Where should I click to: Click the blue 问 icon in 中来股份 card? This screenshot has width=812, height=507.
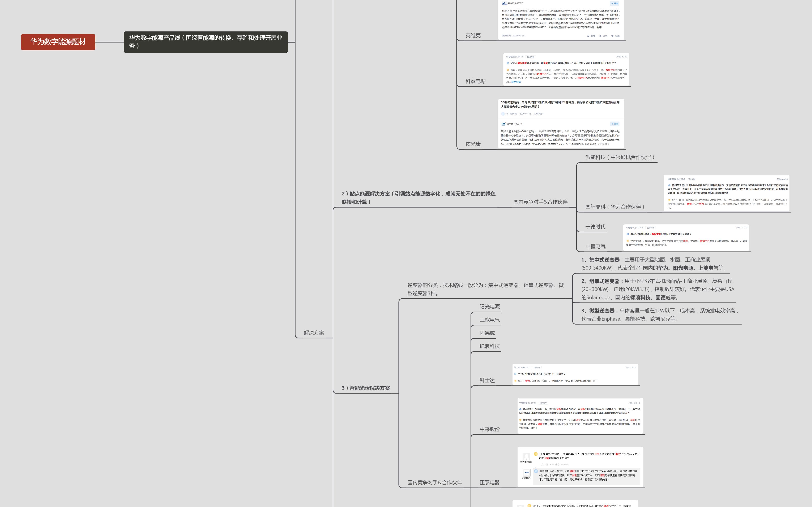click(x=520, y=409)
